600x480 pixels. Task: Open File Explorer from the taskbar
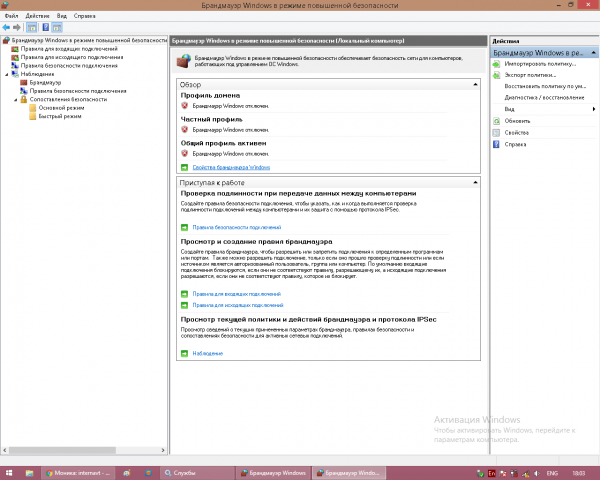coord(29,473)
